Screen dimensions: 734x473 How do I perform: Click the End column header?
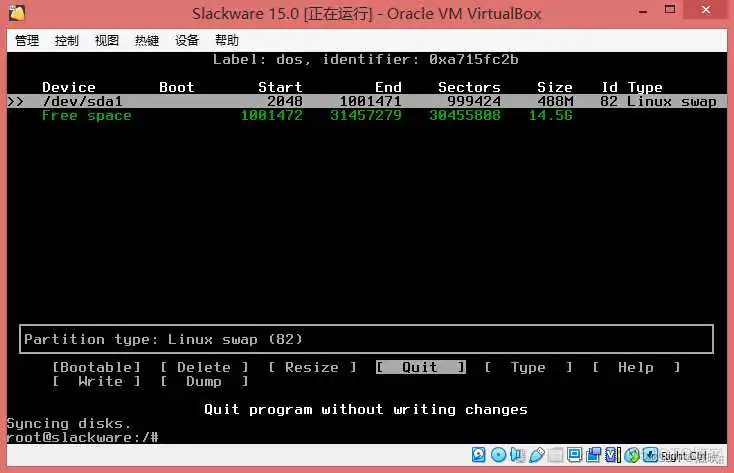point(388,87)
